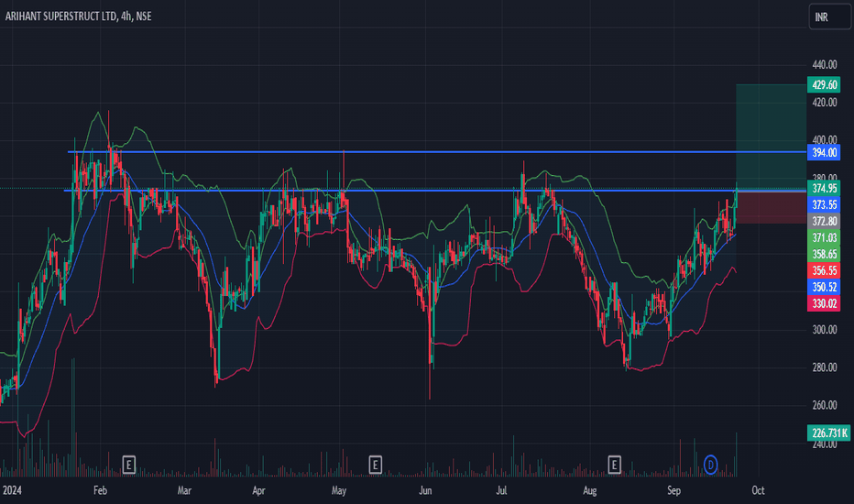Select the earnings E marker near August
Image resolution: width=854 pixels, height=504 pixels.
[614, 465]
